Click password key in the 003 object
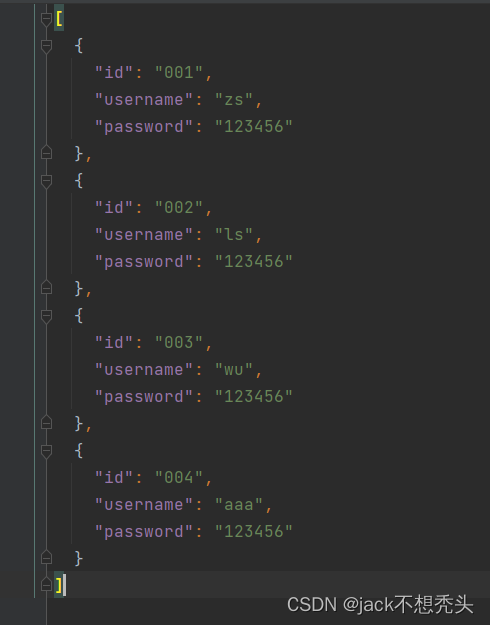Image resolution: width=490 pixels, height=625 pixels. coord(144,397)
